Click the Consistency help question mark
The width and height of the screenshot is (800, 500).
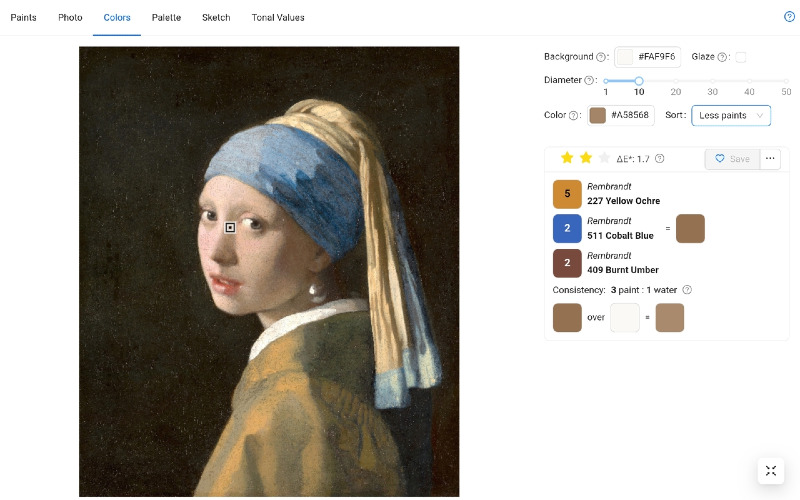click(687, 290)
